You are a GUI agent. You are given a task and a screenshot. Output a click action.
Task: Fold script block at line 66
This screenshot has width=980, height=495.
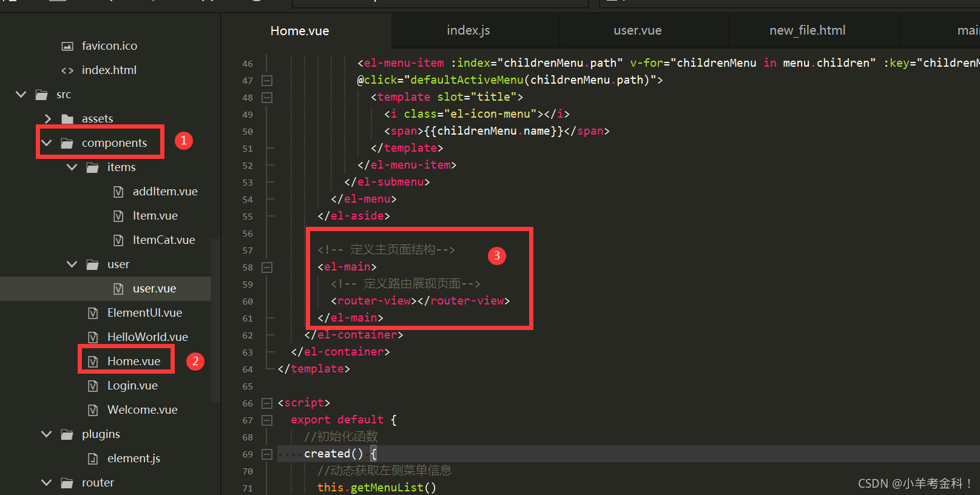coord(267,403)
